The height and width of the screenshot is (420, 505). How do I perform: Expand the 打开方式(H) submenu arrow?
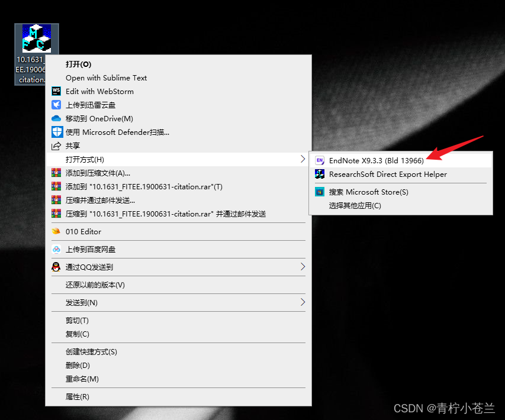[x=303, y=159]
